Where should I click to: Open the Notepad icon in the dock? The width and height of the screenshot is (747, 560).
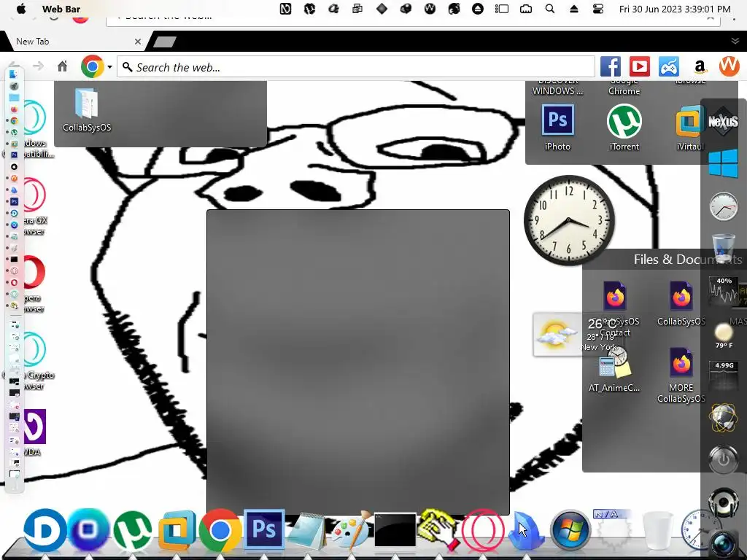(306, 531)
